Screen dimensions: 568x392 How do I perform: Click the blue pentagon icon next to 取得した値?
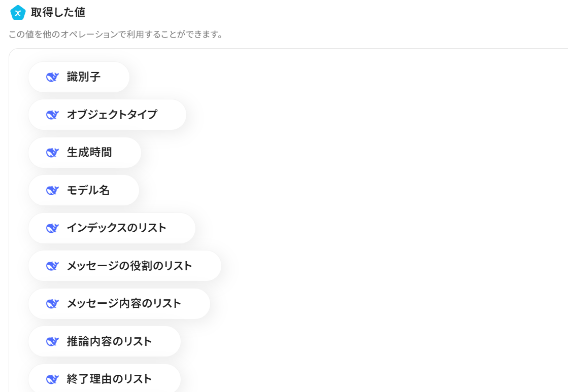[x=18, y=13]
